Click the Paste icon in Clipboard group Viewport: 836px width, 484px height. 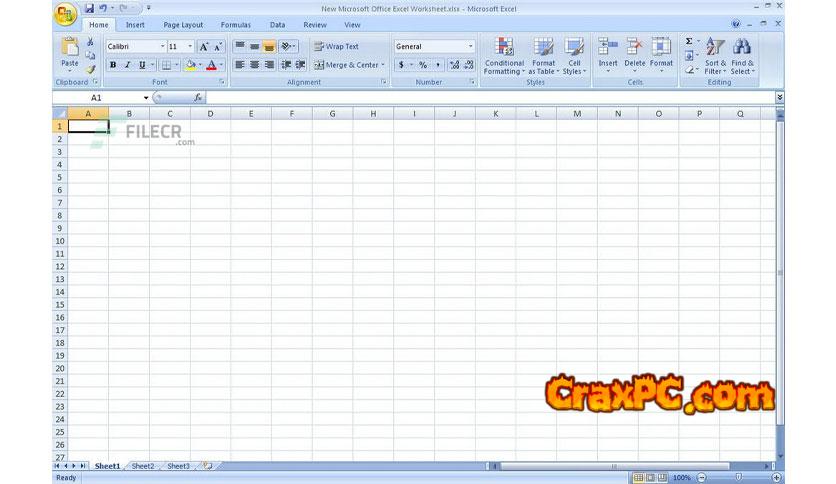tap(69, 48)
